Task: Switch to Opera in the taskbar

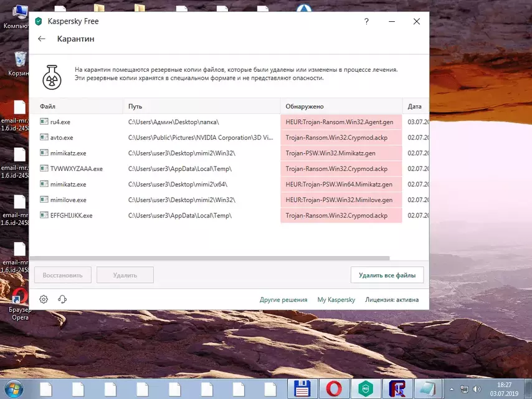Action: [x=334, y=389]
